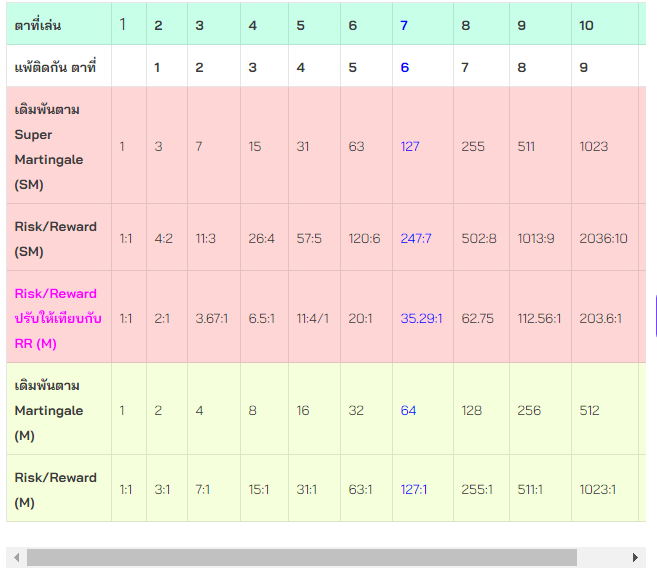Select column header 10 in top row
This screenshot has height=573, width=657.
(x=586, y=25)
